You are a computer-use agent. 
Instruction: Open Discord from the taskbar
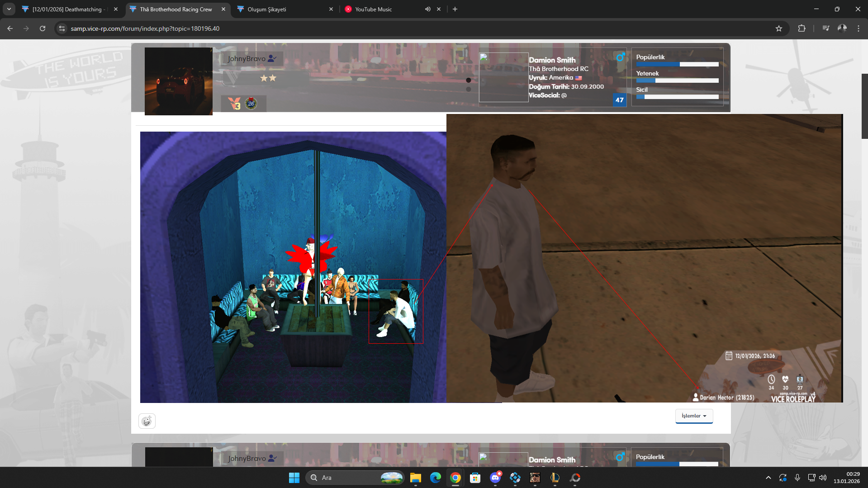click(495, 478)
